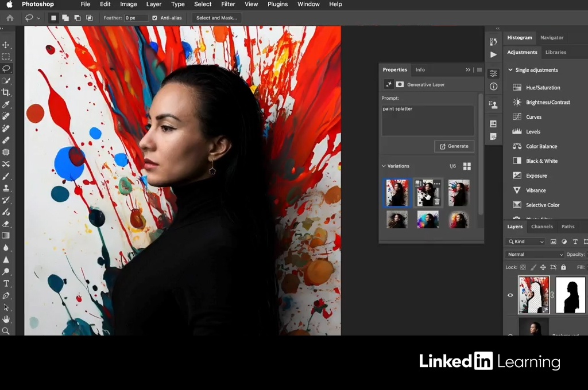This screenshot has width=588, height=390.
Task: Activate the Hand tool
Action: (6, 319)
